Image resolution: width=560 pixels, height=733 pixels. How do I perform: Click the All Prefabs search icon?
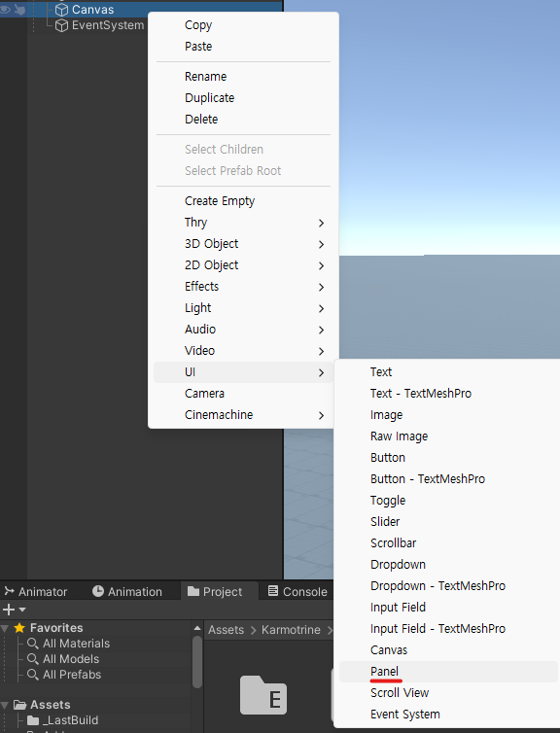tap(33, 675)
